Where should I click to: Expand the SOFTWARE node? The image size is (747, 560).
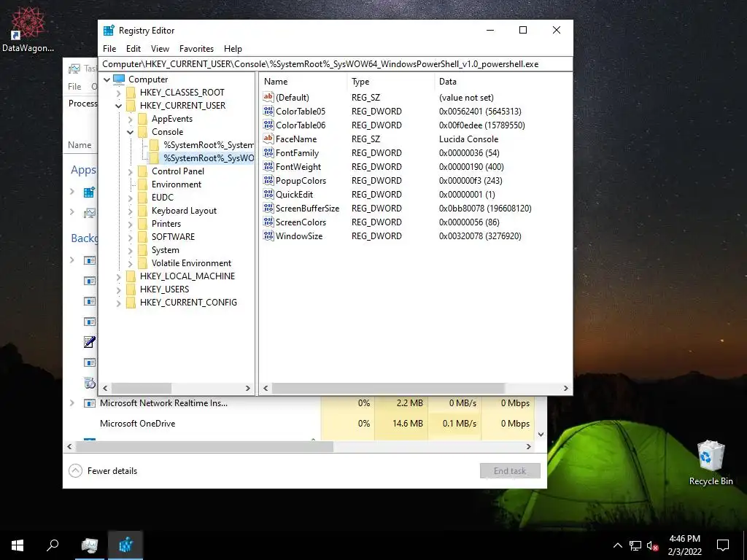pyautogui.click(x=130, y=237)
